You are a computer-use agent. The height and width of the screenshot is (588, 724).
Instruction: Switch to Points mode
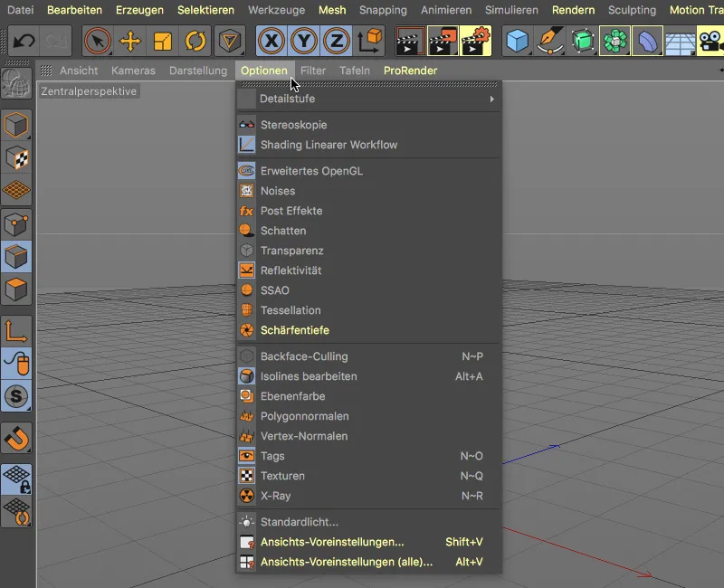coord(16,224)
